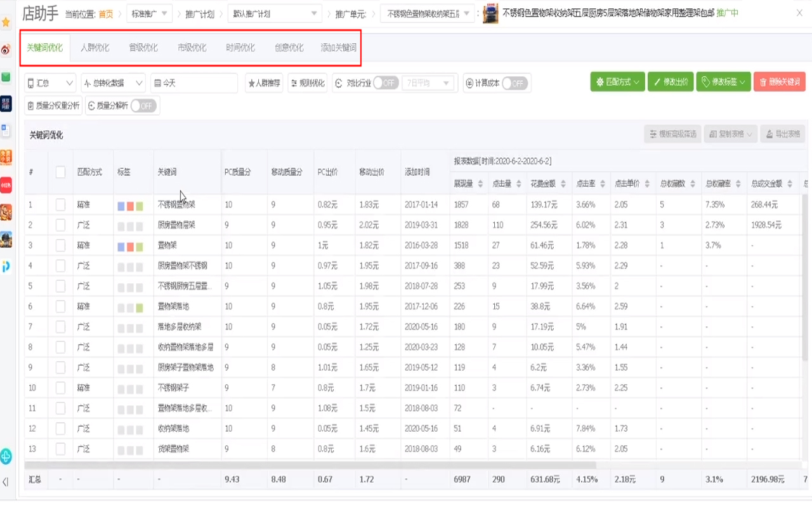Click the product thumbnail image in breadcrumb
812x508 pixels.
click(490, 13)
